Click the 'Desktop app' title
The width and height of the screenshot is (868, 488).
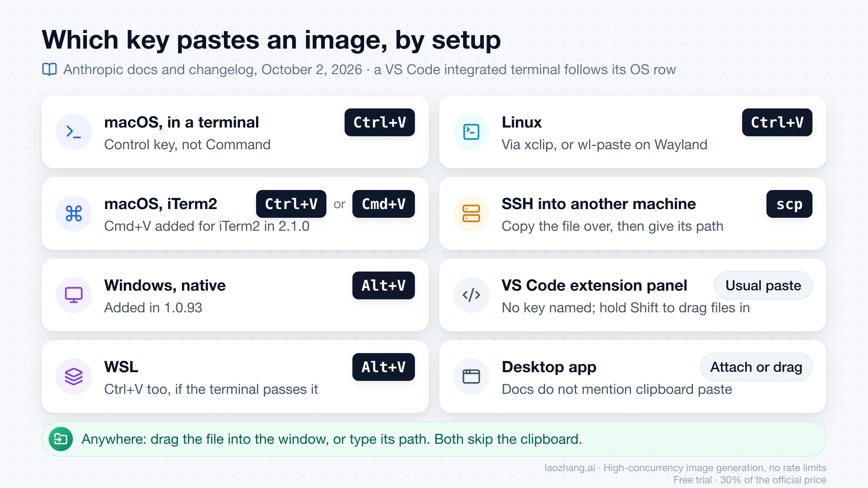coord(549,367)
